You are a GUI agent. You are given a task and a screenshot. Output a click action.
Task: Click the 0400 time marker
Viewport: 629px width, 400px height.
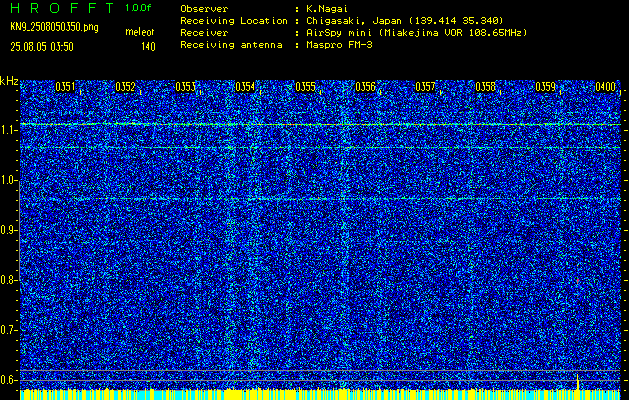click(x=605, y=87)
